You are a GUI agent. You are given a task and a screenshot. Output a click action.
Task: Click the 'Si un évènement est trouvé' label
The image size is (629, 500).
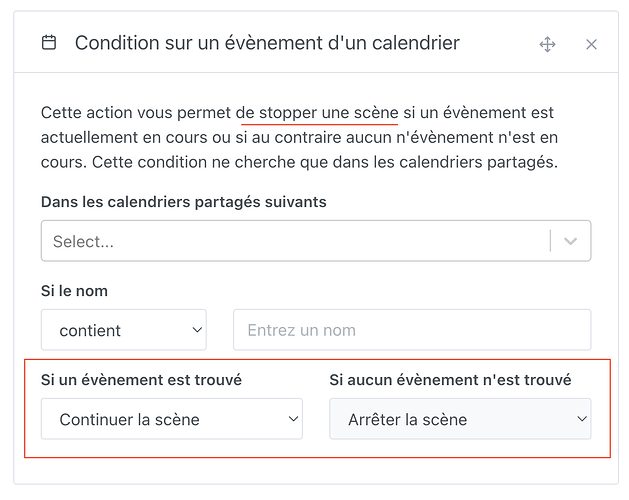(x=141, y=380)
